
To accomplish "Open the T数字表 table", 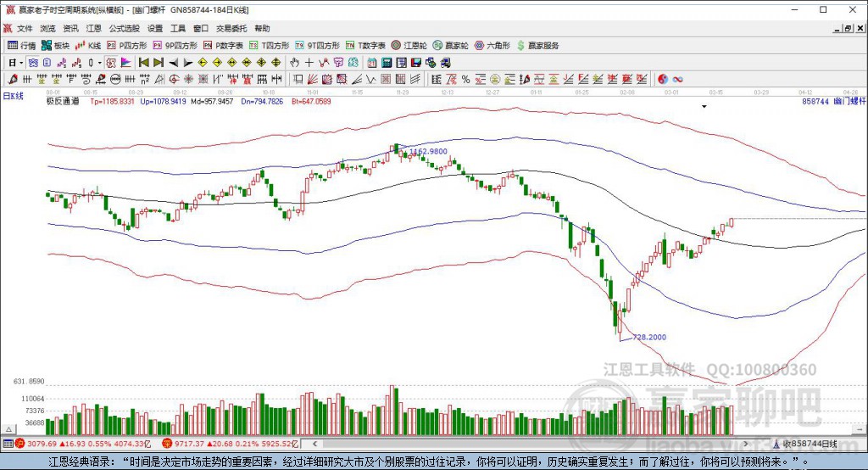I will [365, 46].
